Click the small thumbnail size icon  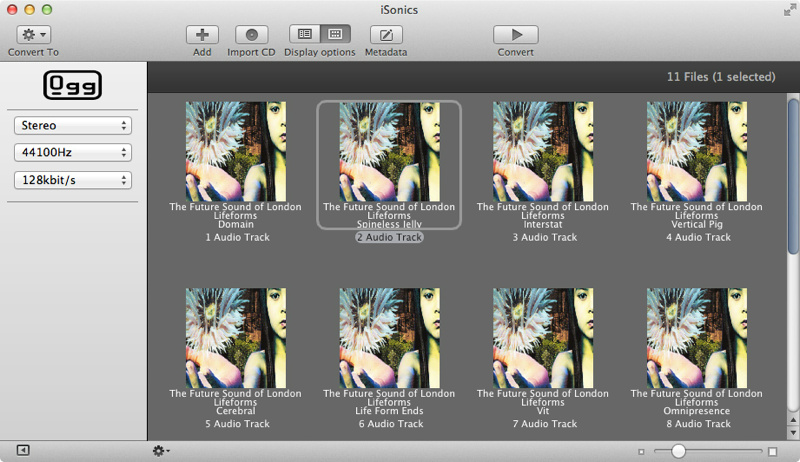coord(641,452)
